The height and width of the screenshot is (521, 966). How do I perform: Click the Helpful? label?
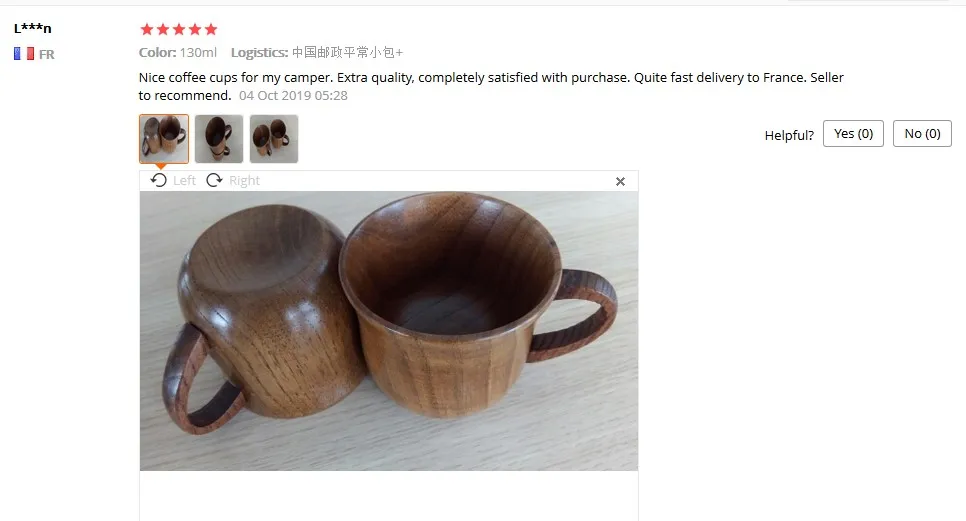tap(789, 135)
